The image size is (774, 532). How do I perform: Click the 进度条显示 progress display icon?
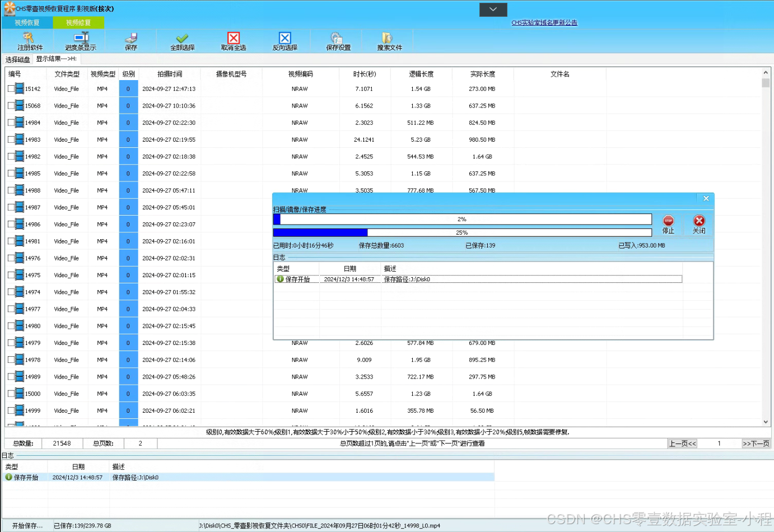point(81,38)
